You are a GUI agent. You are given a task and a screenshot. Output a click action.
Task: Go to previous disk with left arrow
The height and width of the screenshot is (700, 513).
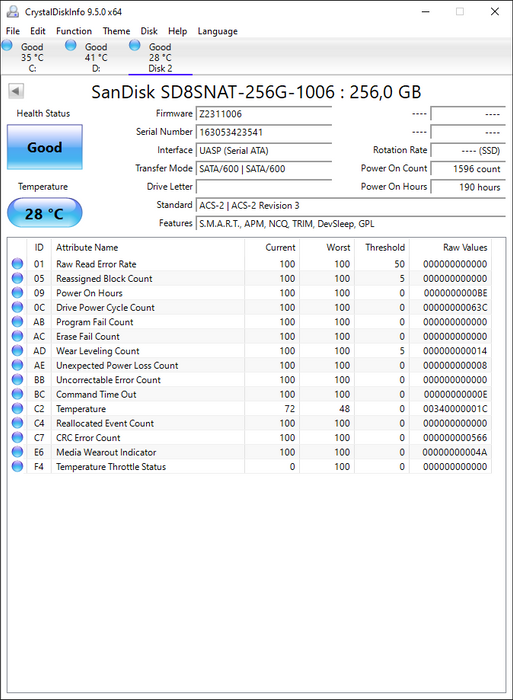pyautogui.click(x=16, y=91)
